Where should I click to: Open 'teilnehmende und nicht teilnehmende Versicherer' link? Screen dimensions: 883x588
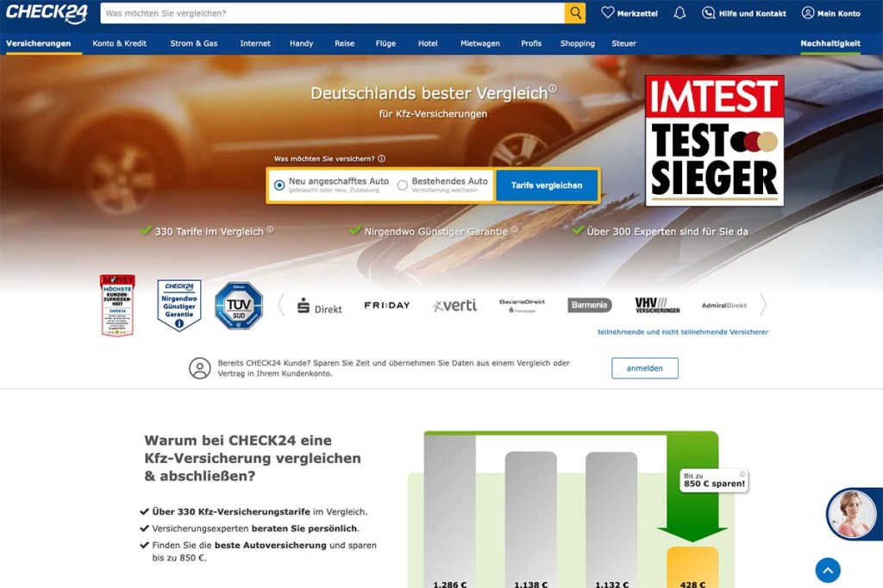tap(683, 332)
